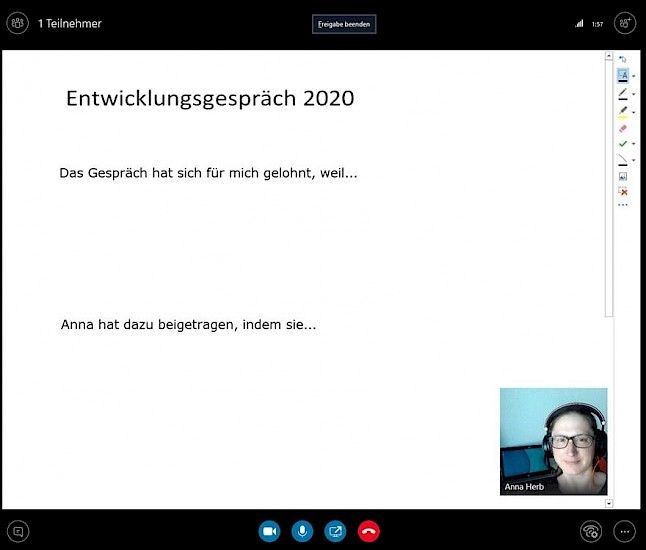
Task: Toggle the video camera button
Action: (269, 531)
